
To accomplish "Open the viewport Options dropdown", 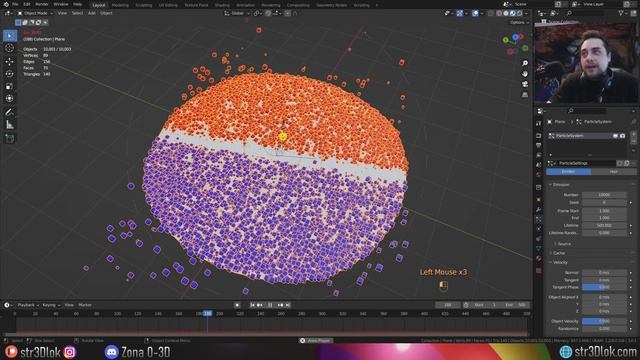I will 519,22.
